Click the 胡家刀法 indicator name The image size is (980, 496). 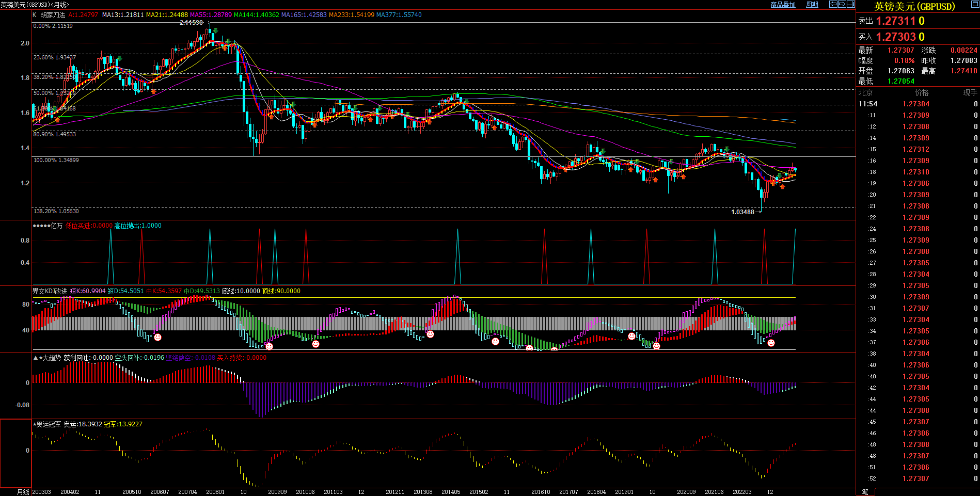(53, 15)
